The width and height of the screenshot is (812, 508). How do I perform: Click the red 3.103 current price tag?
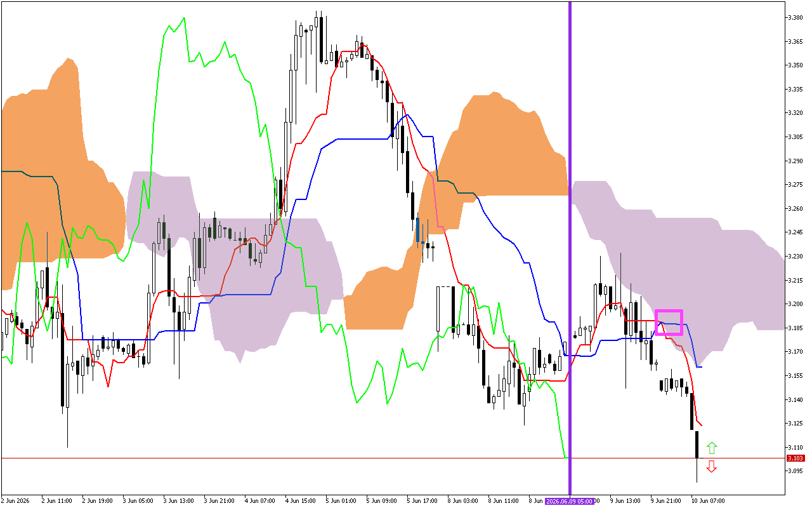(795, 458)
